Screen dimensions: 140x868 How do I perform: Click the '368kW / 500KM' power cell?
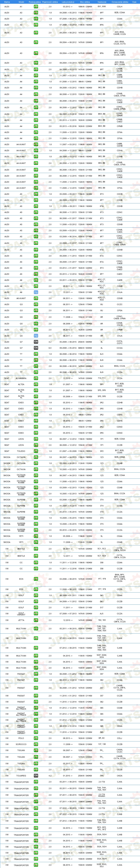[x=85, y=348]
